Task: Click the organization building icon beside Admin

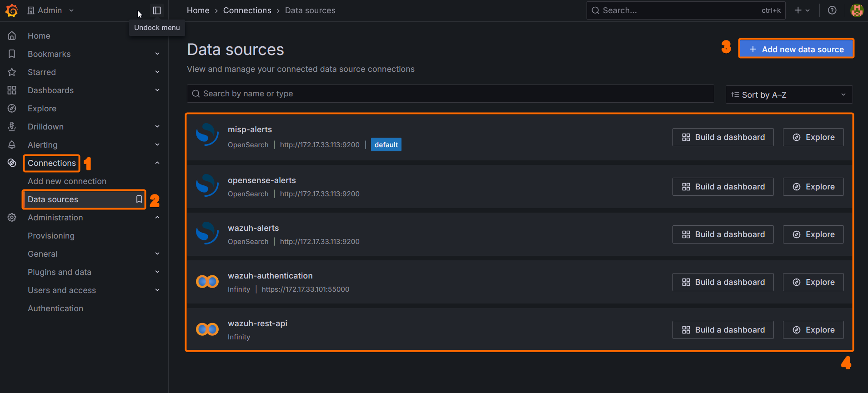Action: pyautogui.click(x=31, y=10)
